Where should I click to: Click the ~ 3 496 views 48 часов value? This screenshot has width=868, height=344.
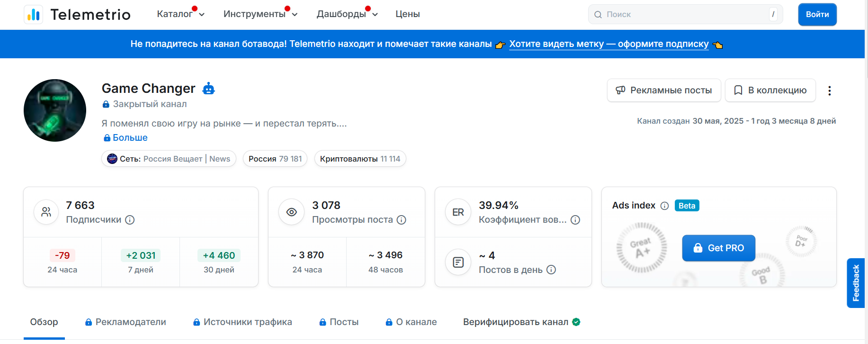tap(385, 255)
